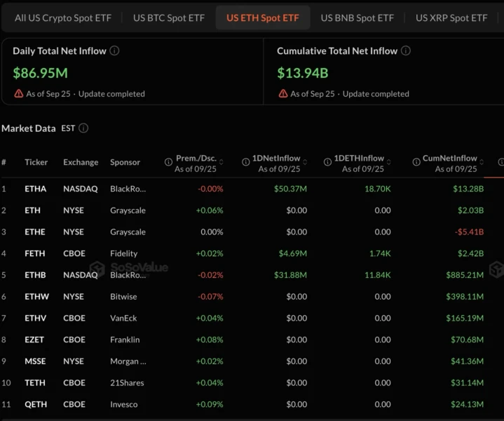Image resolution: width=504 pixels, height=421 pixels.
Task: Click MSSE's $41.36M cumulative inflow
Action: tap(467, 361)
